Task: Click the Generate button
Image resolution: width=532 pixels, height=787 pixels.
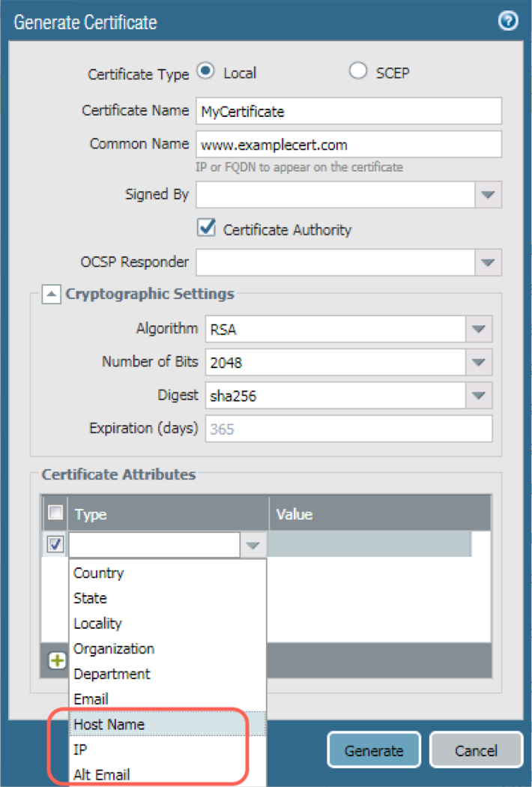Action: [x=374, y=750]
